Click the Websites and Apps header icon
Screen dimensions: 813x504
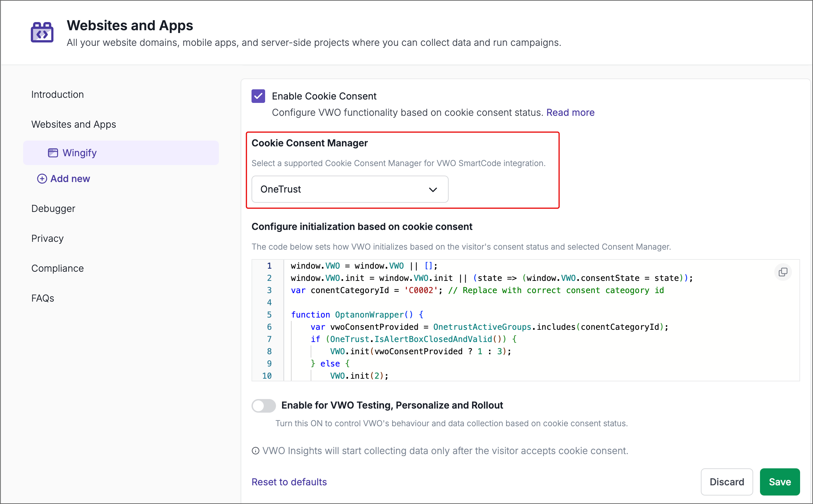tap(42, 32)
